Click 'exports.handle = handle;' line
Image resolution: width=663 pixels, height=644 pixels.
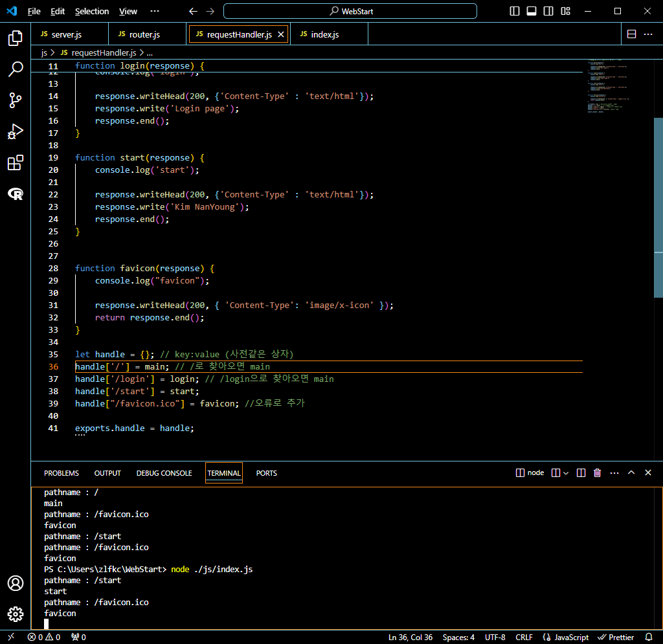[x=135, y=428]
